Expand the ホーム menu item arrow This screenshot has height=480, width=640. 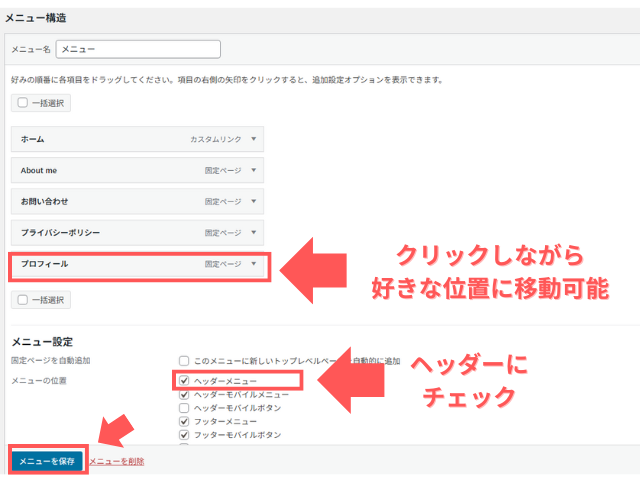254,140
